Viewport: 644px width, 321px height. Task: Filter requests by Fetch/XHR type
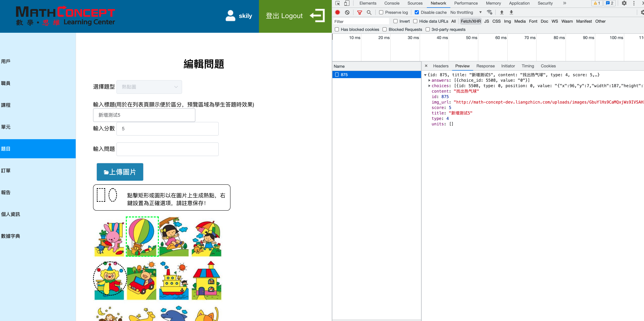[x=470, y=21]
